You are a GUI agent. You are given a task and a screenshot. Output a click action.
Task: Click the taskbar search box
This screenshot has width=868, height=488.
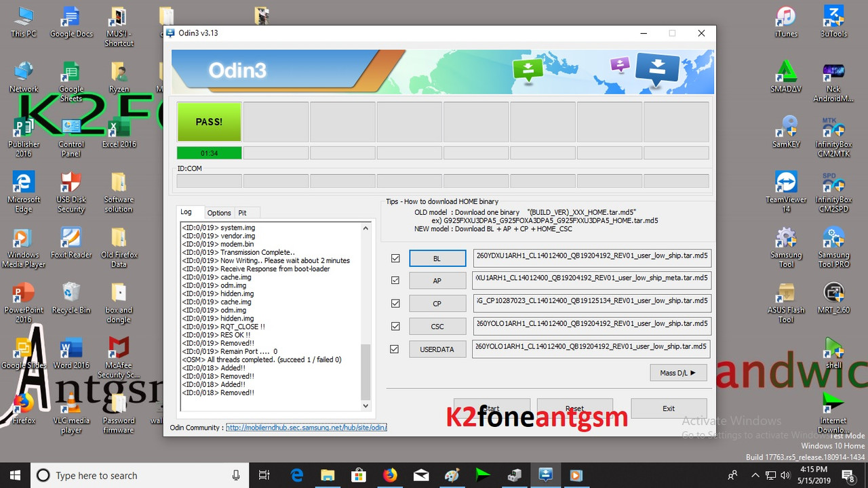[139, 475]
